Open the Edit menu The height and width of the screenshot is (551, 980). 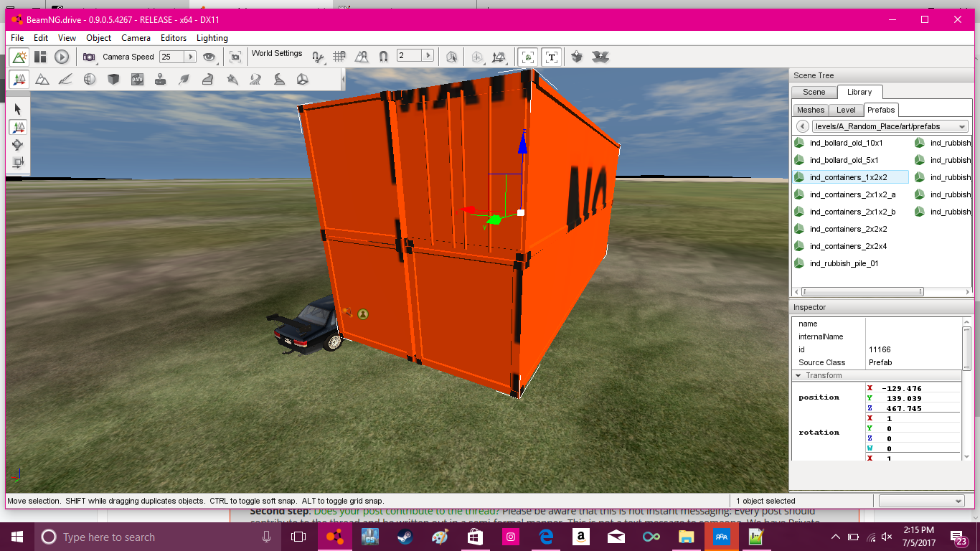41,38
